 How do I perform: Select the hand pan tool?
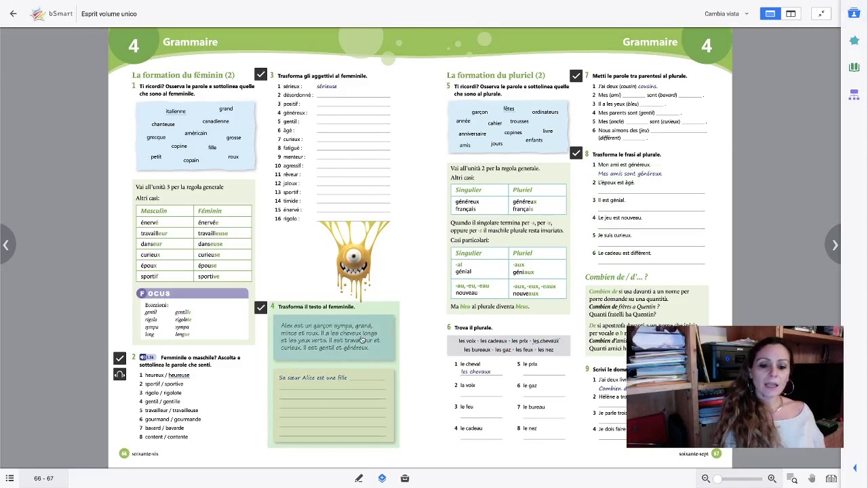tap(812, 479)
